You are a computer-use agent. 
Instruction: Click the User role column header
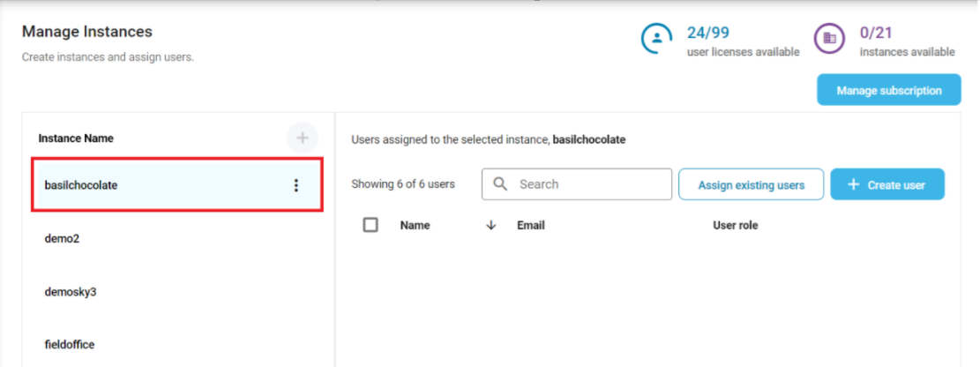(x=735, y=225)
